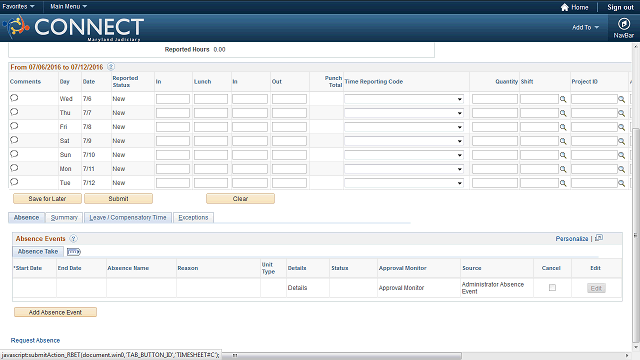Click Save for Later button
This screenshot has height=360, width=640.
47,198
